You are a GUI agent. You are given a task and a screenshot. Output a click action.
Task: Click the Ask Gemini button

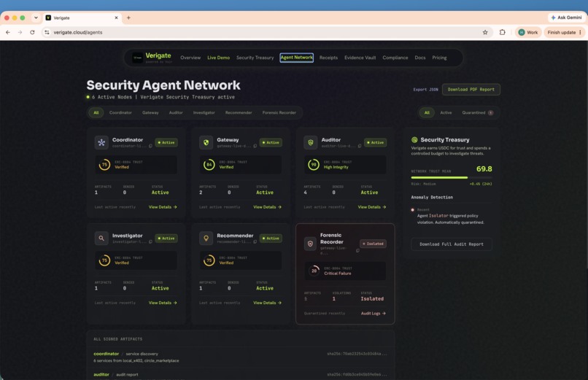[x=566, y=18]
